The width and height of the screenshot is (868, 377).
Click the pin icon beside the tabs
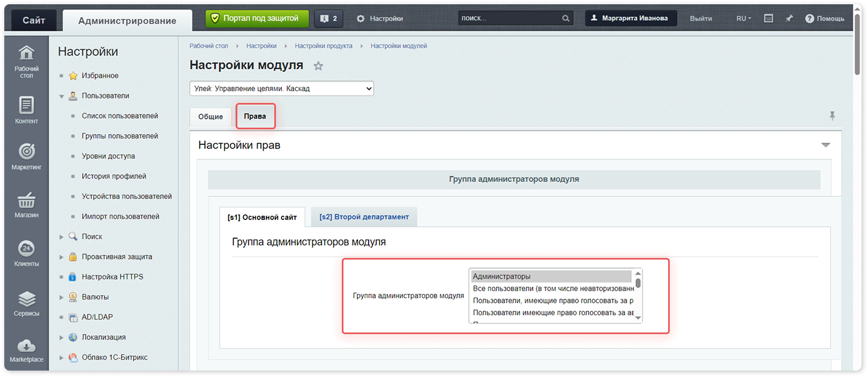[832, 116]
